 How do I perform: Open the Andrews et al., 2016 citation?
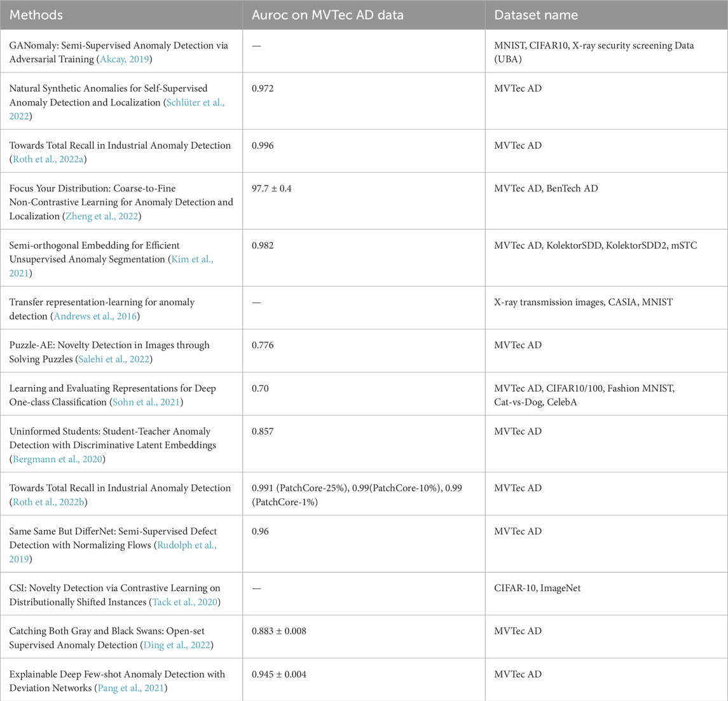click(x=95, y=316)
